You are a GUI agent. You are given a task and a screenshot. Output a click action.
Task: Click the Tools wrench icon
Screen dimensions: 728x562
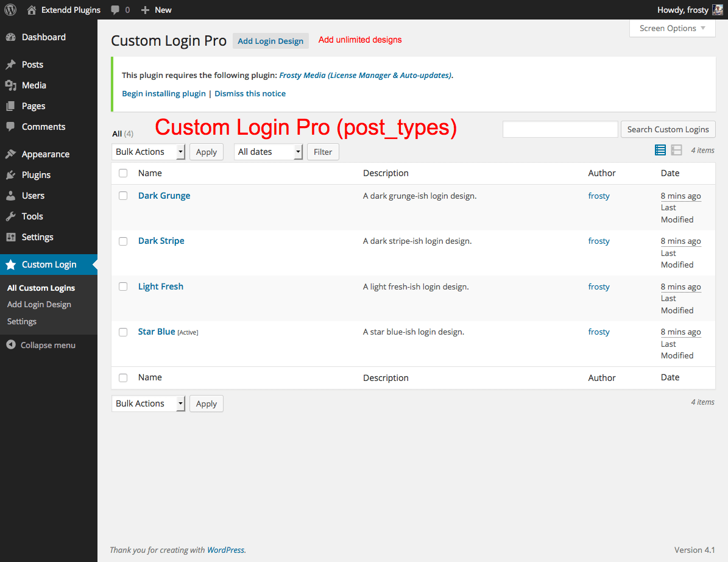click(x=11, y=216)
